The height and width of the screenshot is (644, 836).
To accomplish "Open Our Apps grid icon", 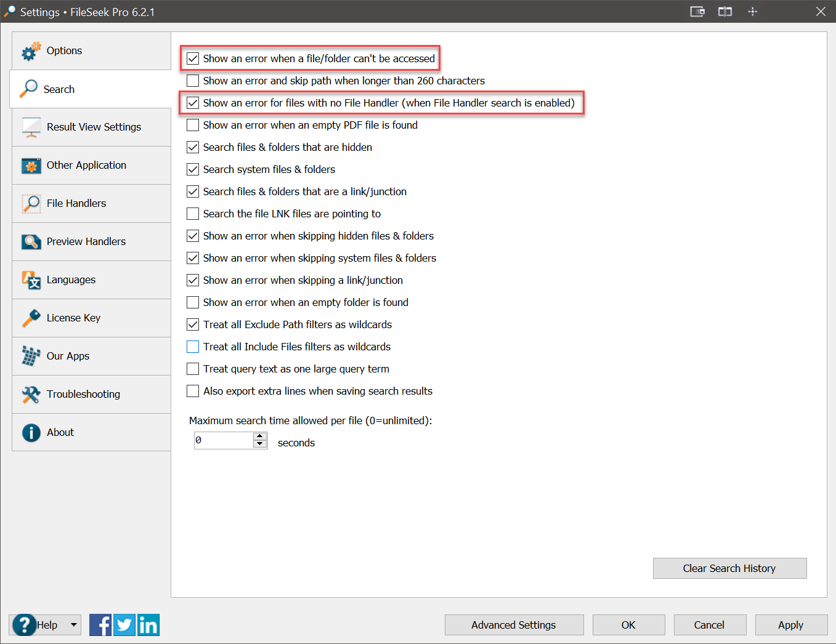I will coord(31,356).
